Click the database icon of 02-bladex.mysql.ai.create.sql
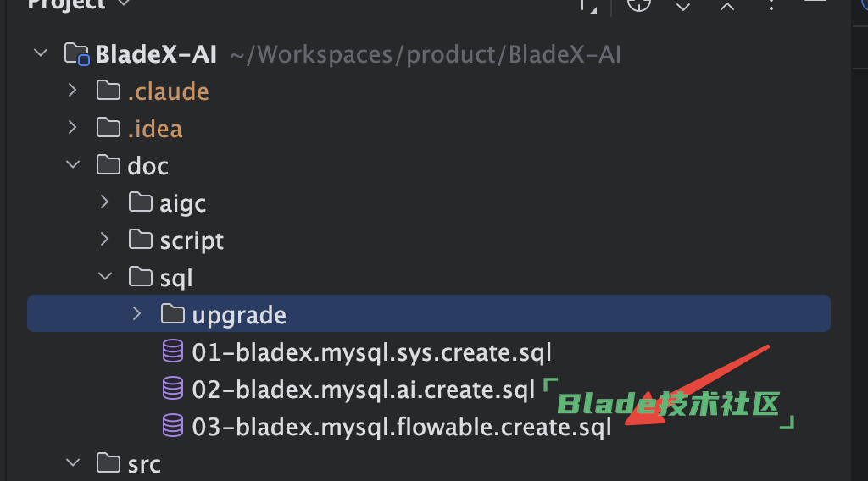The image size is (868, 481). click(173, 388)
